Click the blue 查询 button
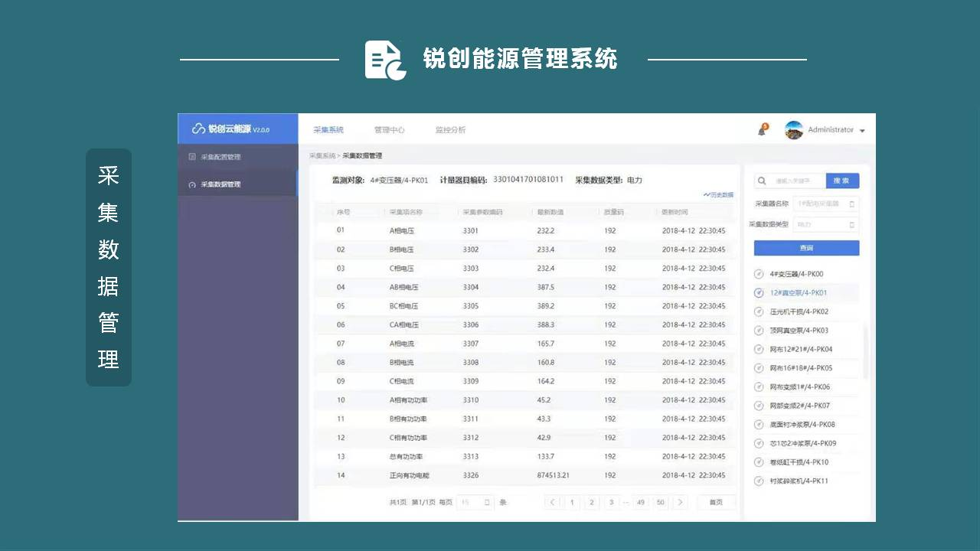Screen dimensions: 980x551 pyautogui.click(x=806, y=248)
